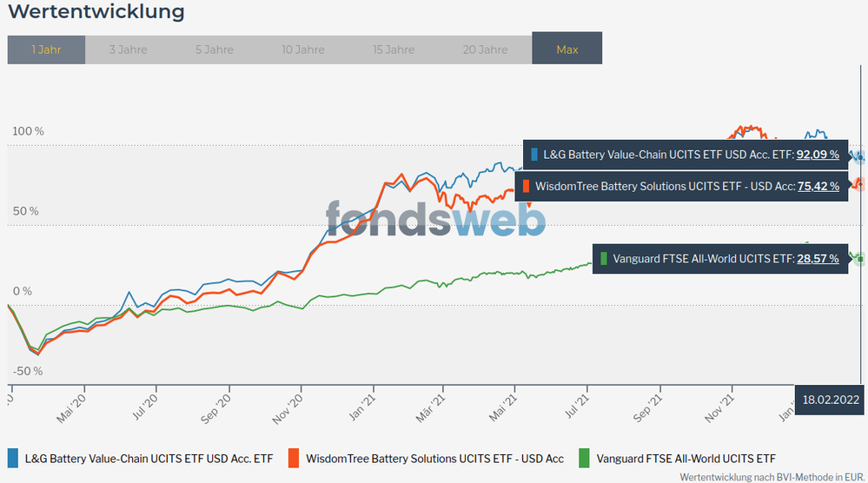Switch to the 20 Jahre tab
Image resolution: width=868 pixels, height=483 pixels.
point(486,50)
